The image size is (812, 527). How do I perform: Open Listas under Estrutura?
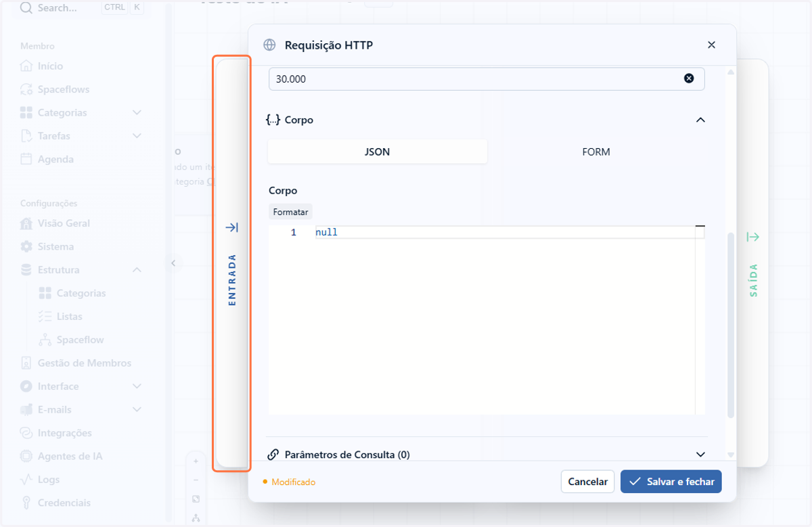click(x=70, y=317)
